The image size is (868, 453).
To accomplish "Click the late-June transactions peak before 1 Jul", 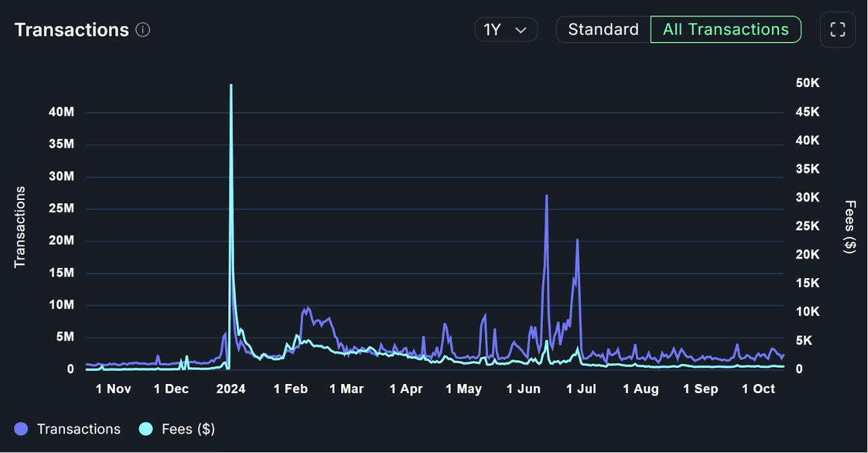I will click(577, 240).
